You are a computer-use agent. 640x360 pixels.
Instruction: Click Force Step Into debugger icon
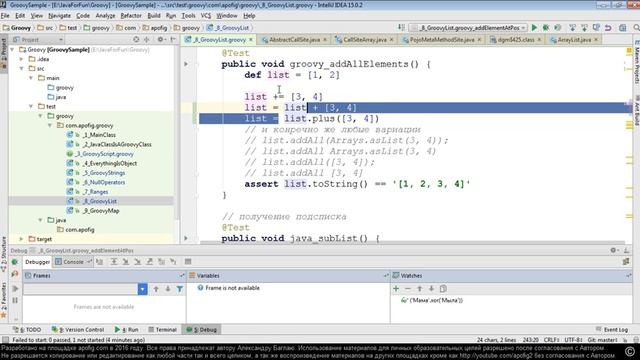138,262
